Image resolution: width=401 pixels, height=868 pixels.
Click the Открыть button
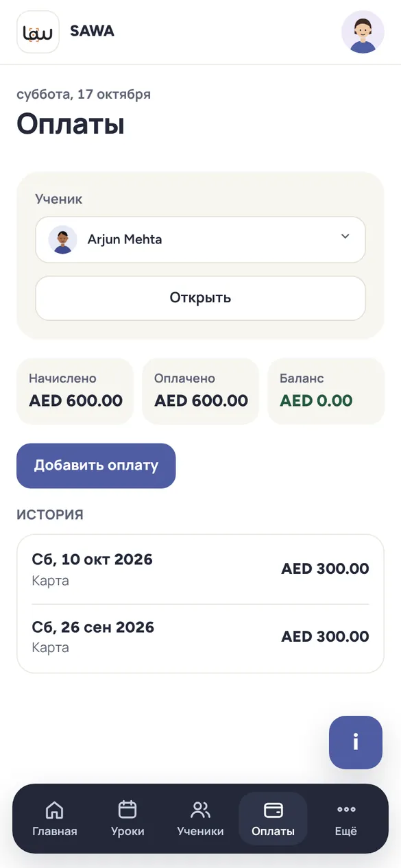200,298
